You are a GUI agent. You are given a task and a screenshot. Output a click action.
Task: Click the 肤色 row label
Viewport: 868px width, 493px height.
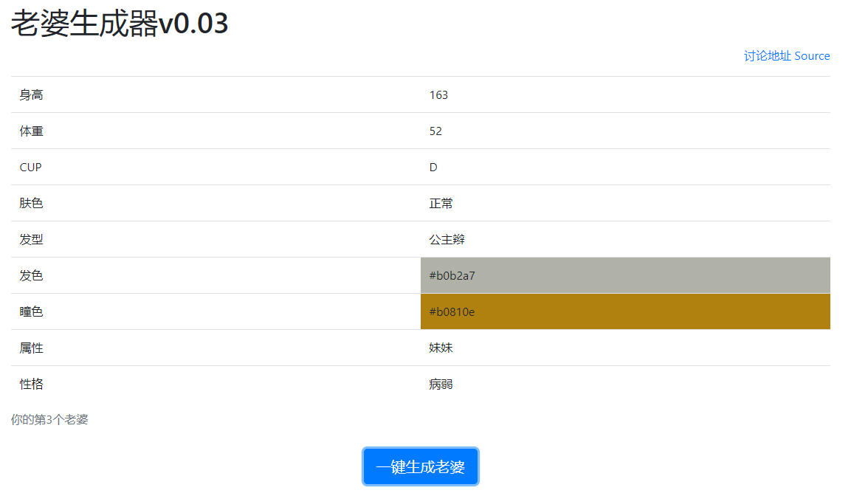31,203
